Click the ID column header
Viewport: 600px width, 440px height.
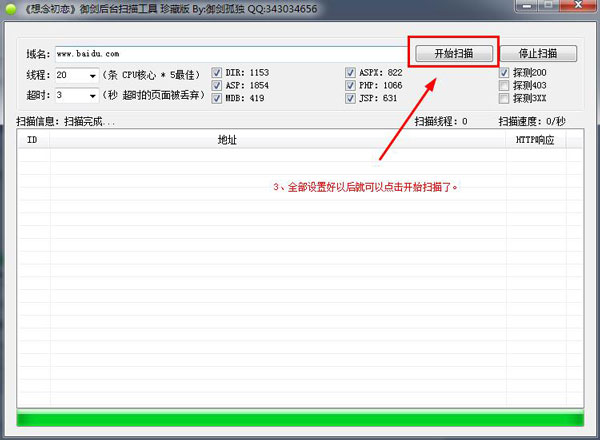coord(32,141)
